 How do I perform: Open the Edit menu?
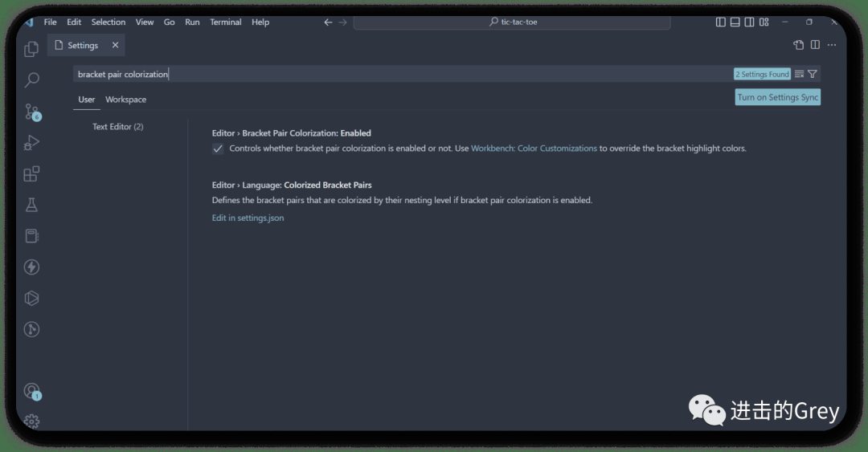pos(74,22)
